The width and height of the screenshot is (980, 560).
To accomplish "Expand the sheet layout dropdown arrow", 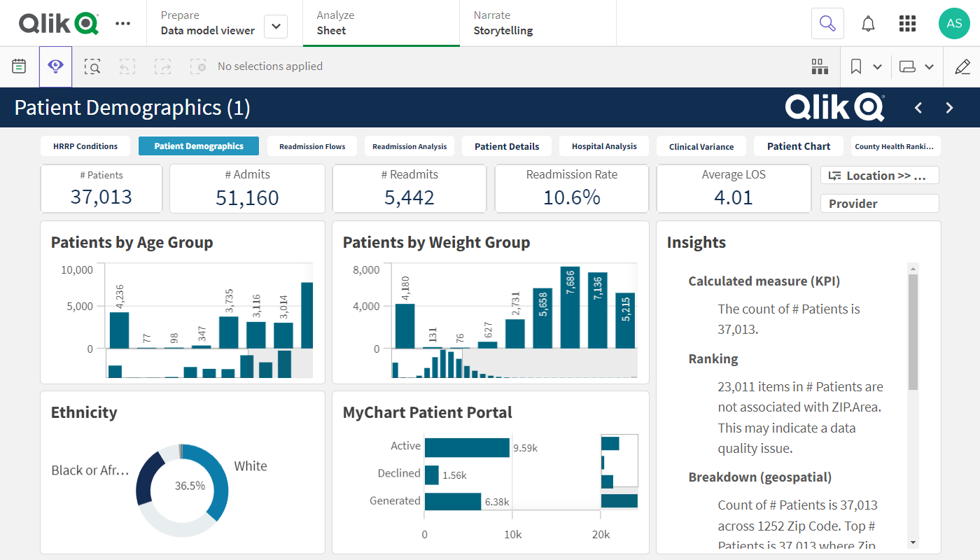I will coord(929,67).
